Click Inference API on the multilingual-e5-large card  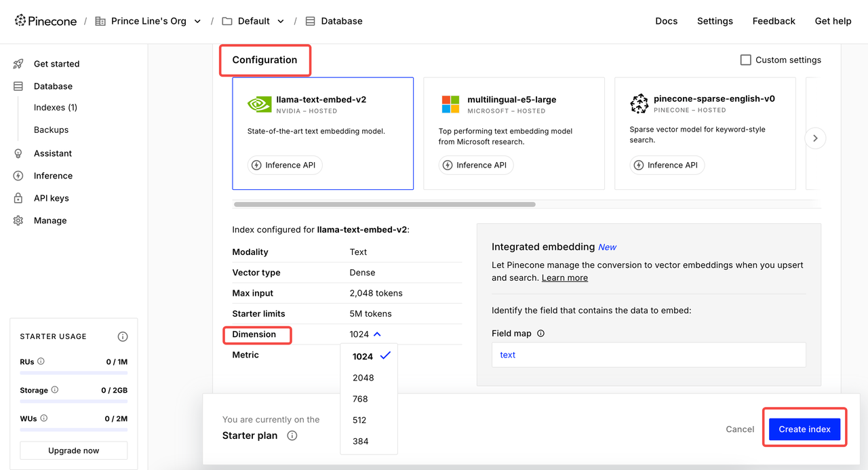476,165
